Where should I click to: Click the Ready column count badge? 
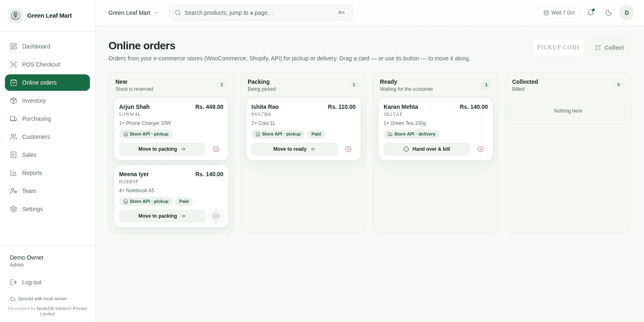click(x=486, y=85)
